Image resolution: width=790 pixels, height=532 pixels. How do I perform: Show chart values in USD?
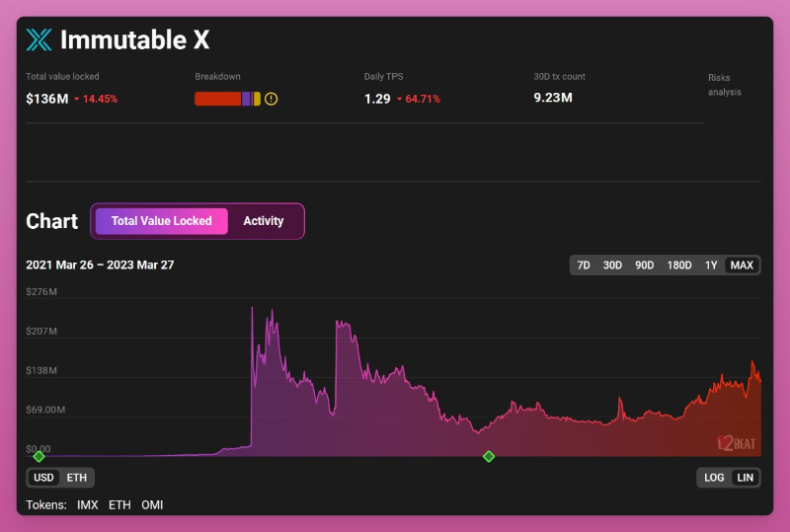coord(43,478)
